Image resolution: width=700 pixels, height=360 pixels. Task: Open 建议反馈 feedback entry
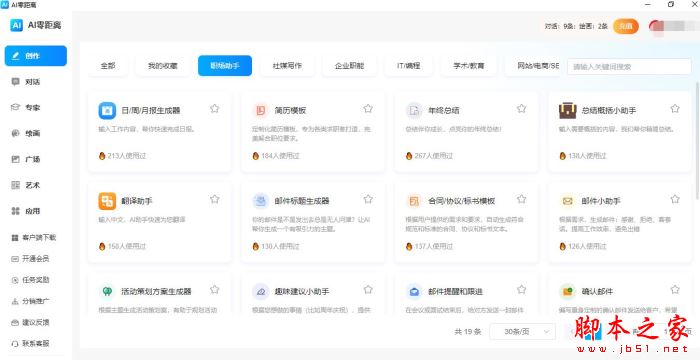(x=30, y=322)
